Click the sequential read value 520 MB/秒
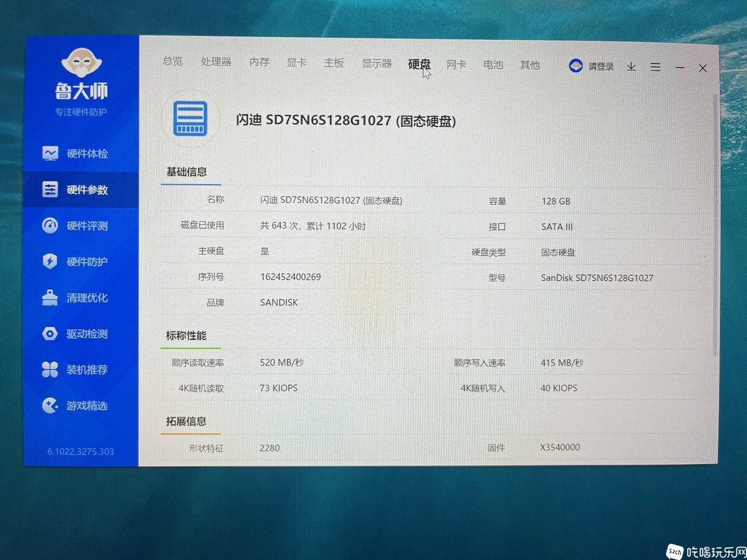The image size is (747, 560). click(282, 362)
